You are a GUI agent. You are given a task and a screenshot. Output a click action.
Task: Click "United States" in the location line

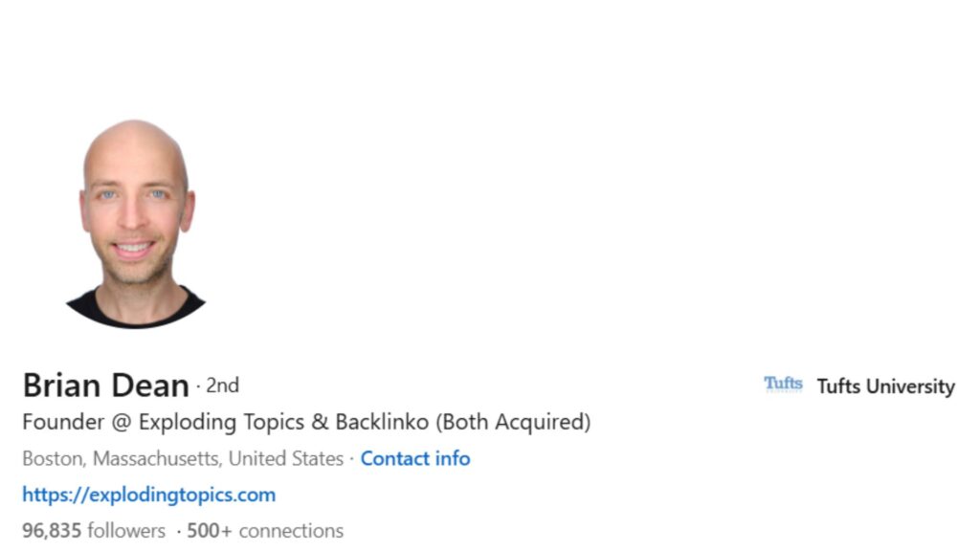tap(285, 458)
